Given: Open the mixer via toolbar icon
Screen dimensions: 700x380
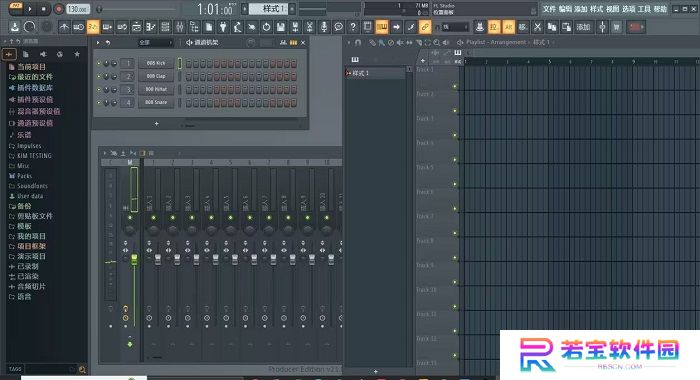Looking at the screenshot, I should click(179, 27).
